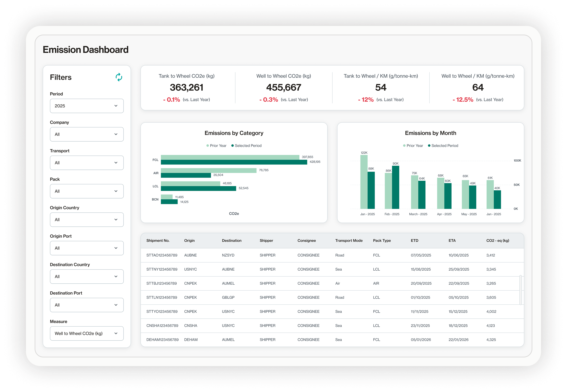Select shipment row STTAO123456789
Viewport: 567px width, 392px height.
pyautogui.click(x=162, y=255)
